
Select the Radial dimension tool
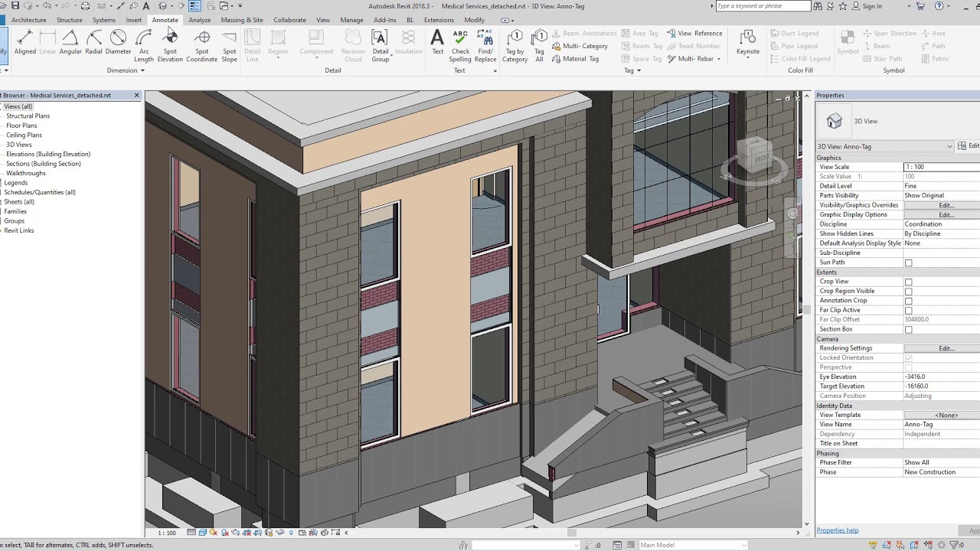coord(93,43)
